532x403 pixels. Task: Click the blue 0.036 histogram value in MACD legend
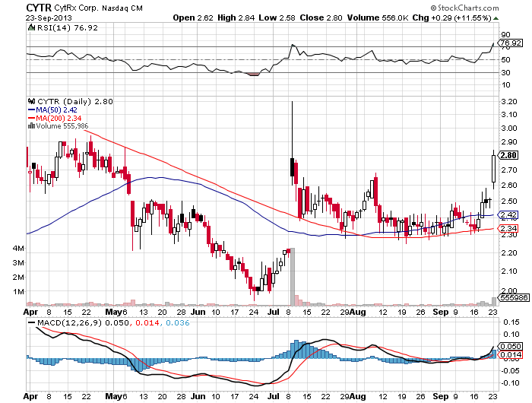178,322
